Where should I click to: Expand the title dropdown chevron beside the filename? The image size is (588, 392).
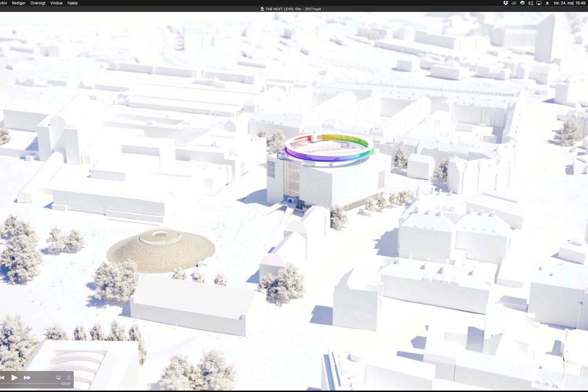click(323, 9)
